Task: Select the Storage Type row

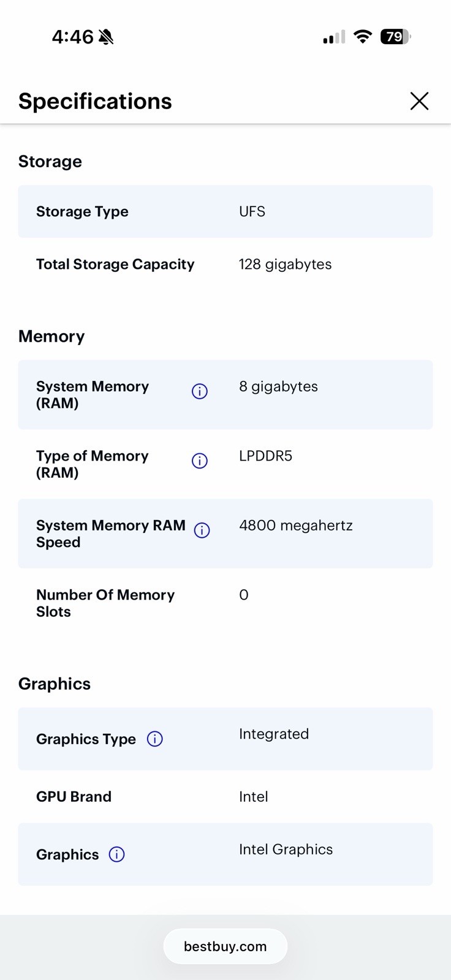Action: (x=225, y=211)
